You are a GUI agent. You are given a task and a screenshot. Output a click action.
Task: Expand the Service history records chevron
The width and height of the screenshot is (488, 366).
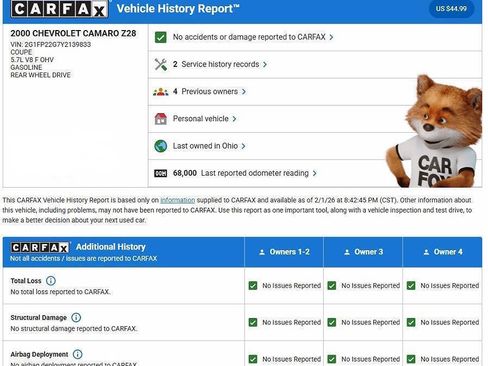point(265,65)
